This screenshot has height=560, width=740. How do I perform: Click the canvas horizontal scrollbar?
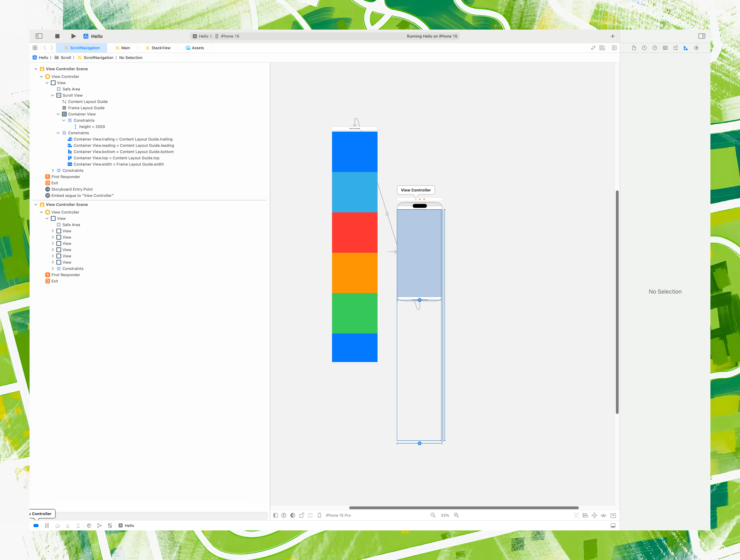[464, 508]
